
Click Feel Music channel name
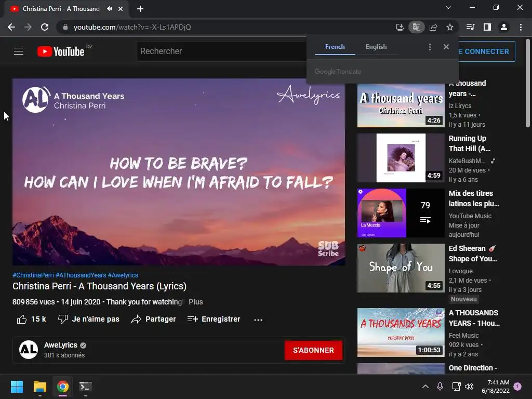click(463, 336)
